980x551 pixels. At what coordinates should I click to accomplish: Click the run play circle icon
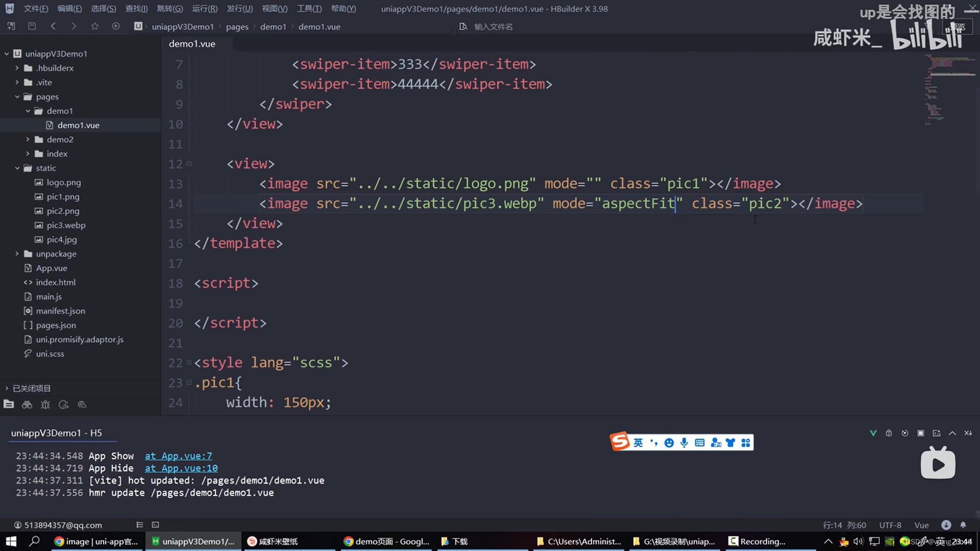[116, 26]
